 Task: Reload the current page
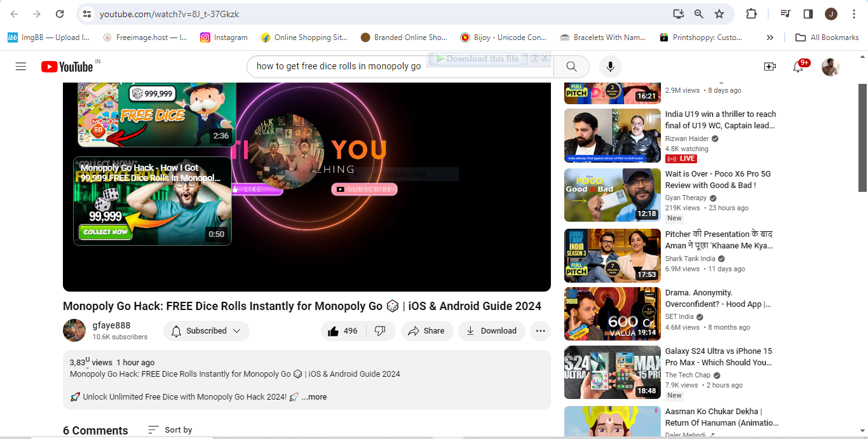(60, 13)
